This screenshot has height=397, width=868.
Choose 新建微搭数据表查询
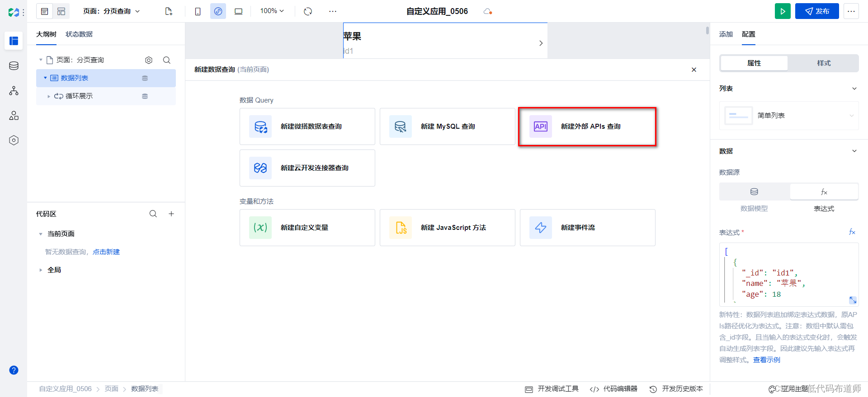click(307, 126)
